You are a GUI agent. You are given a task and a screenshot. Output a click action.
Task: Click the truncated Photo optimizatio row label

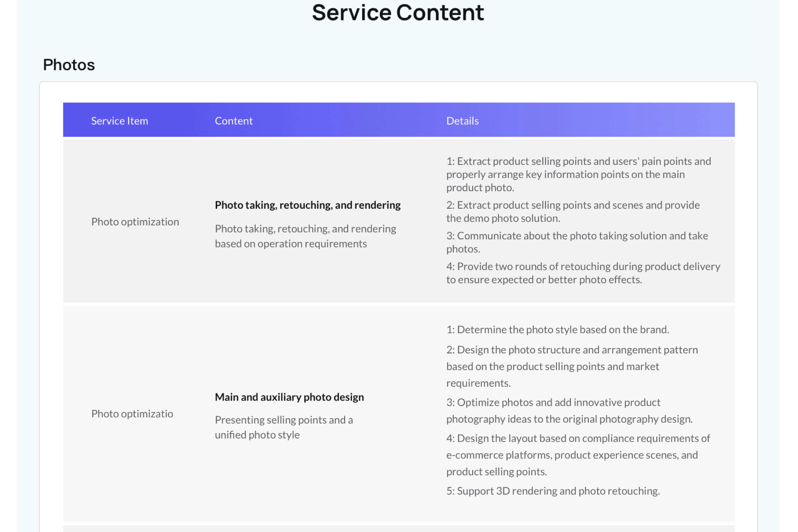(x=132, y=414)
